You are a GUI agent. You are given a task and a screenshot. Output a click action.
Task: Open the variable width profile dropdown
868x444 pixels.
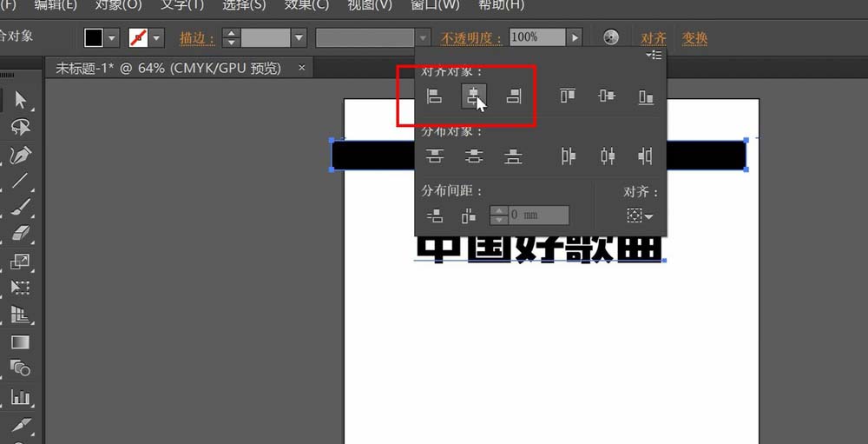pos(423,38)
